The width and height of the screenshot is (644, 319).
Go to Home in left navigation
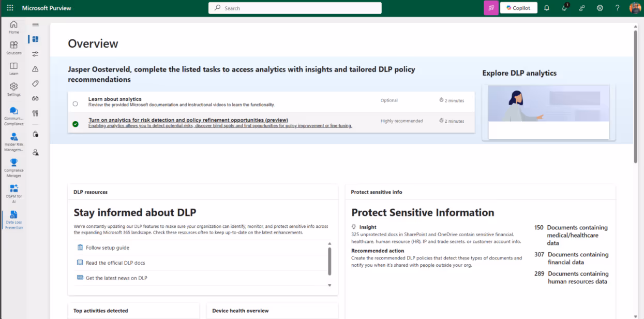click(14, 27)
